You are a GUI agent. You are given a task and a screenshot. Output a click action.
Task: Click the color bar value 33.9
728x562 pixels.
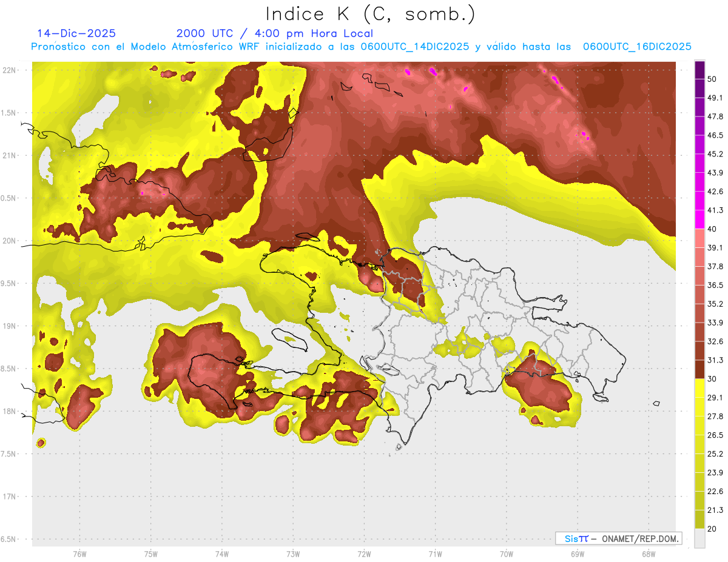pos(715,323)
